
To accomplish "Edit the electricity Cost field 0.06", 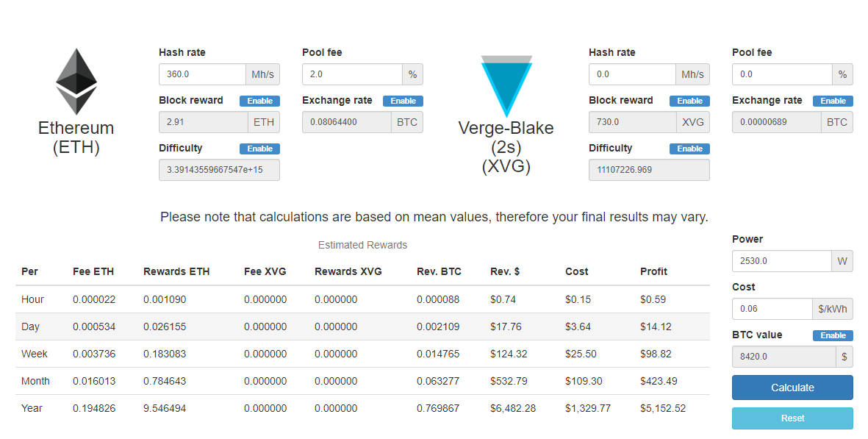I will [772, 309].
